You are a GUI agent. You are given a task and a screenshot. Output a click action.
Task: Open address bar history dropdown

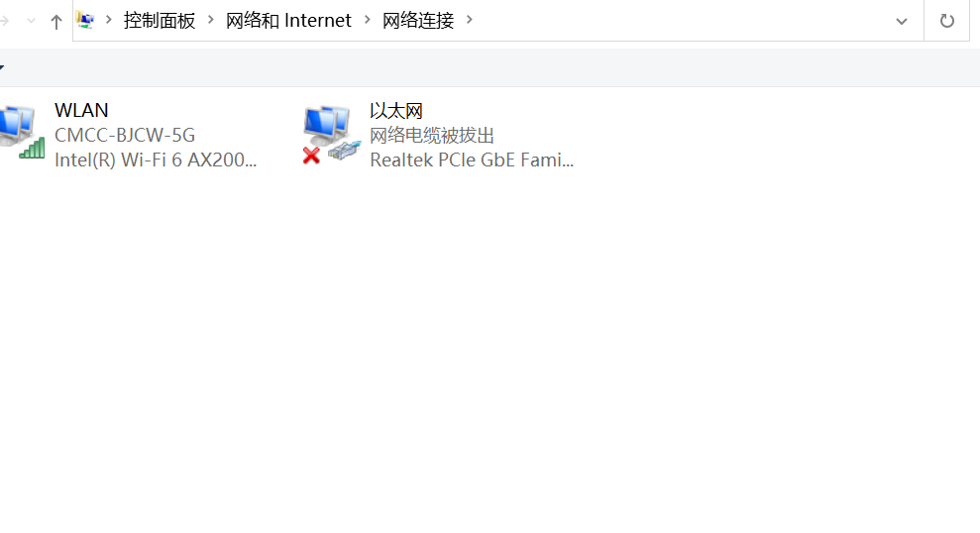[x=902, y=21]
